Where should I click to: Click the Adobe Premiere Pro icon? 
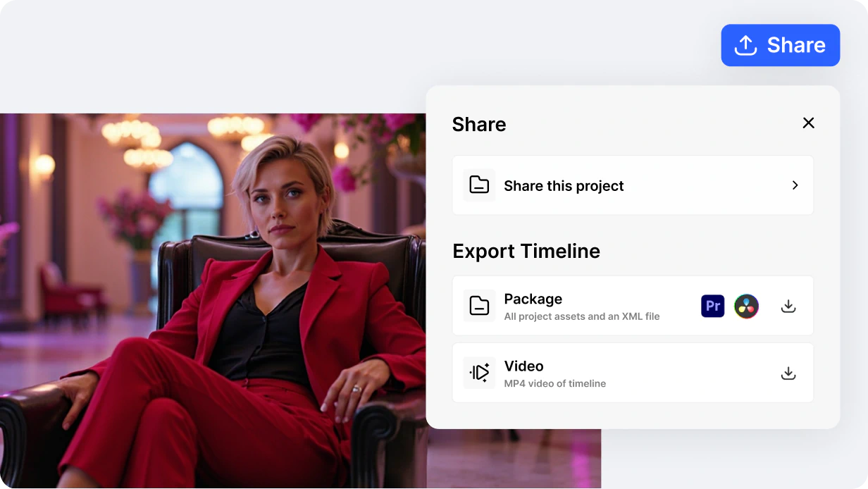click(713, 306)
